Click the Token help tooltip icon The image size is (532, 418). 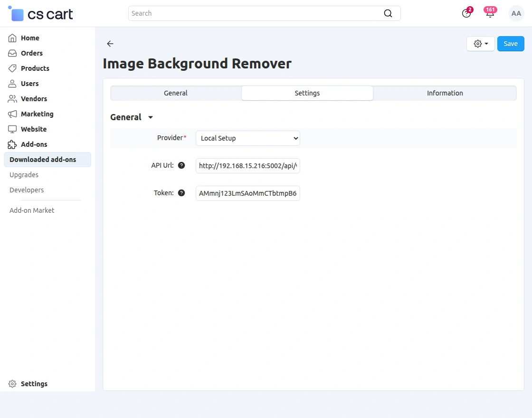[181, 193]
